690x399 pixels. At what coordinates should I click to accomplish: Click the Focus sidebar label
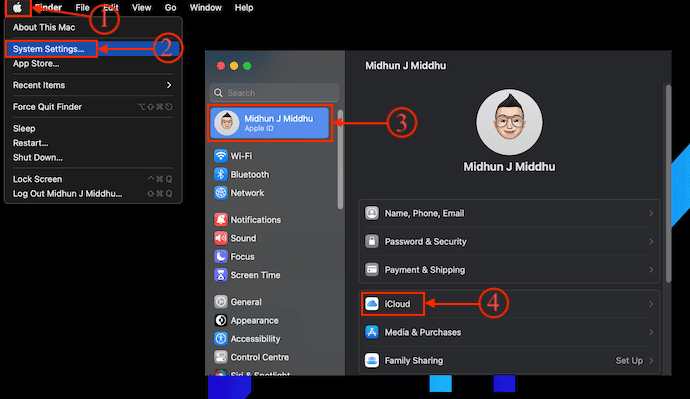point(242,256)
